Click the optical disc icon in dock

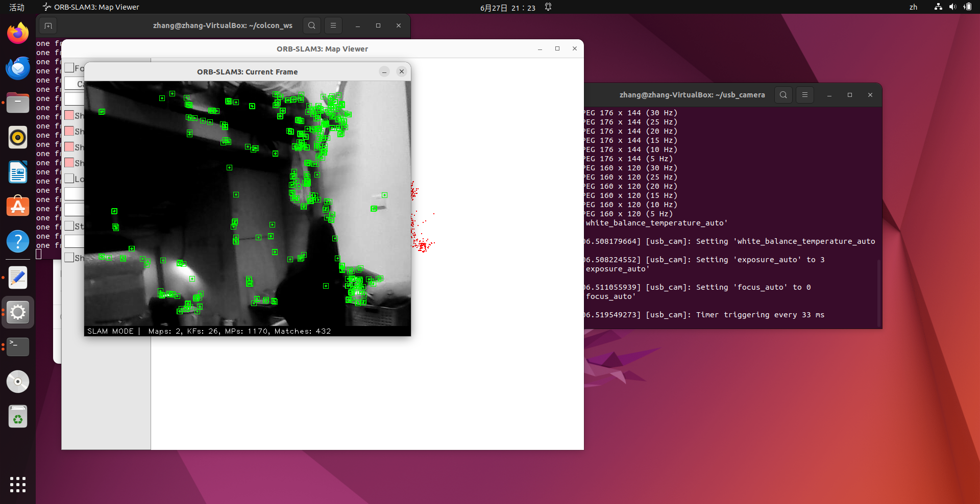coord(18,382)
